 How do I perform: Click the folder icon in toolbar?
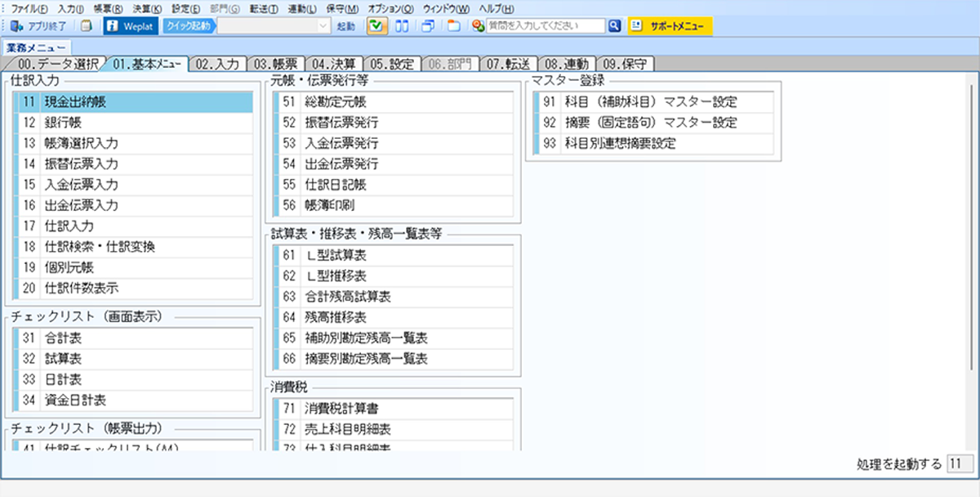(453, 26)
